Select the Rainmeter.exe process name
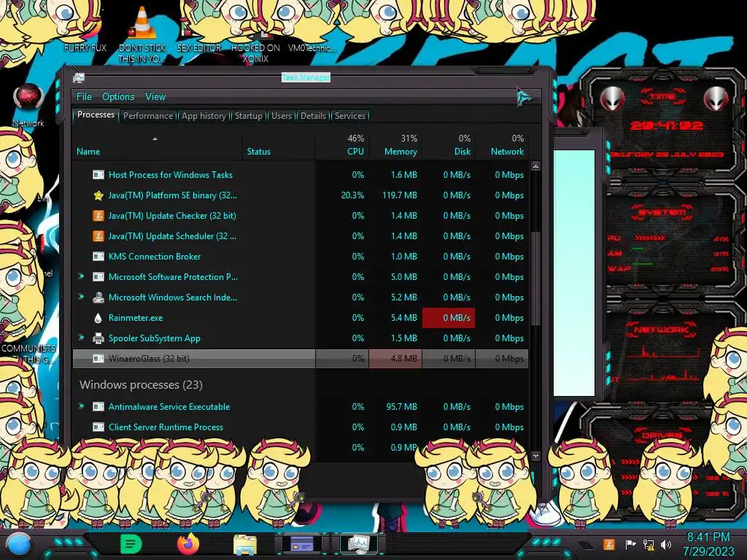 [x=135, y=318]
